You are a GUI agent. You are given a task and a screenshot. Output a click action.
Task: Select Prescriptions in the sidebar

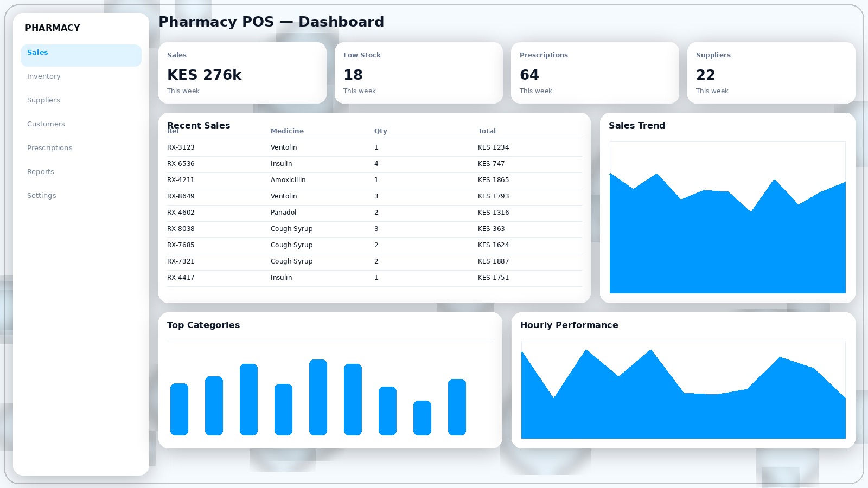coord(50,148)
